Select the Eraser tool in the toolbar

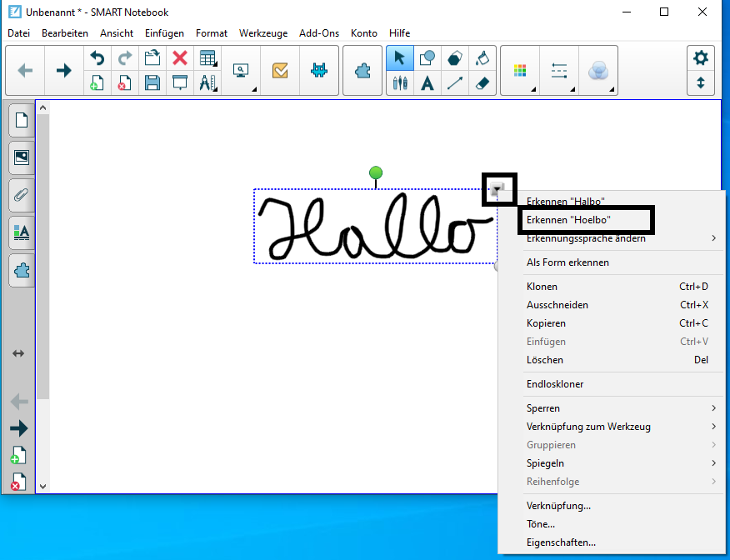[482, 83]
